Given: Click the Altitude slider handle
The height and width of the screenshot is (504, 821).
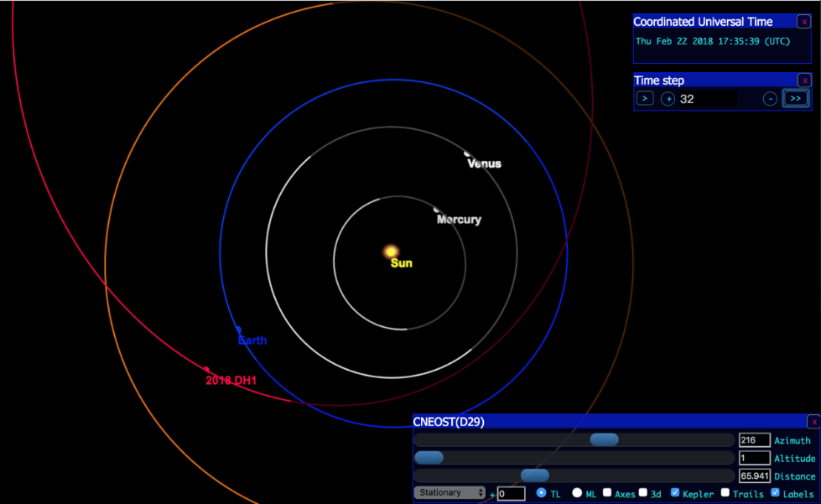Looking at the screenshot, I should pos(429,457).
